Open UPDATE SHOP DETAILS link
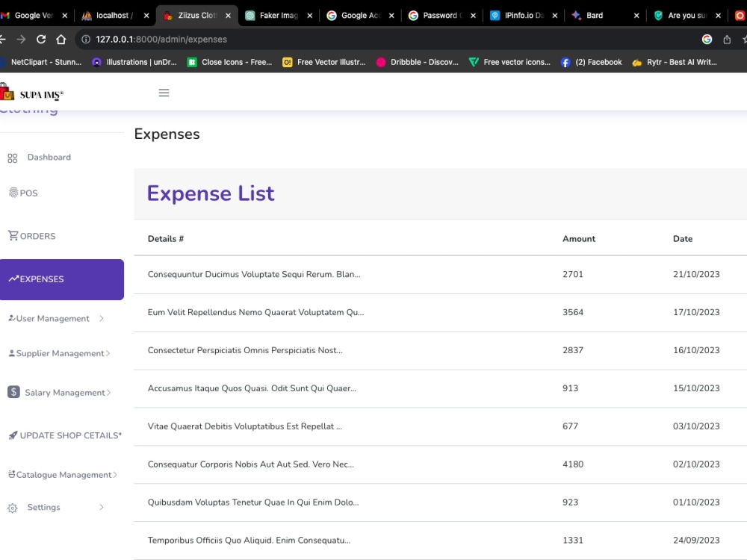The width and height of the screenshot is (747, 560). click(x=65, y=435)
